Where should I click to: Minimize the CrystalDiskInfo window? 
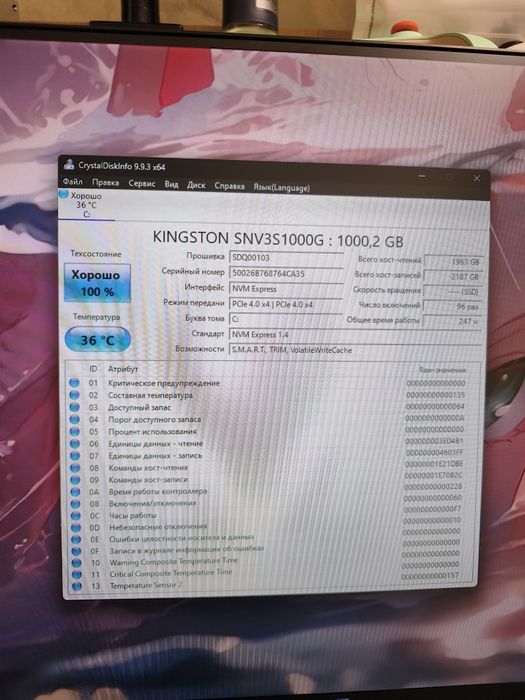421,176
